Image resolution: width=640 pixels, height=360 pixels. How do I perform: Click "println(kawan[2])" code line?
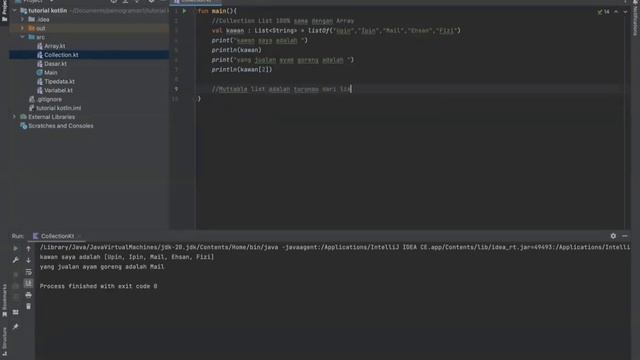coord(242,69)
